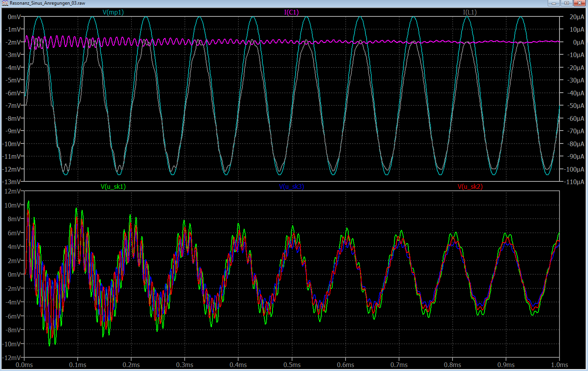Click the V(mp1) trace label
Screen dimensions: 588x371
[113, 12]
